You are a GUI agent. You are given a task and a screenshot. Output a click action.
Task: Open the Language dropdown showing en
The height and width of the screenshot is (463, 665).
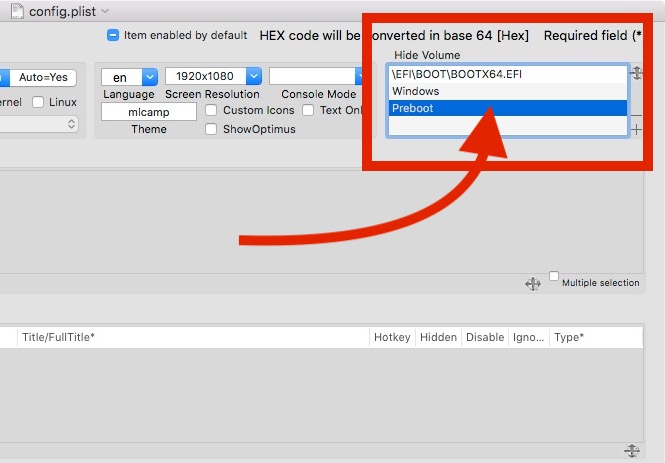pos(130,77)
